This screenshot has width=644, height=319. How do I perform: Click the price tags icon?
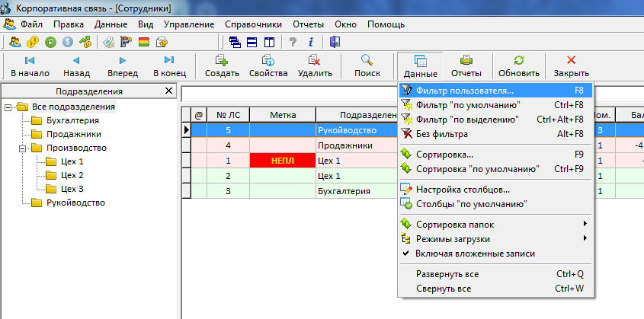(x=108, y=42)
